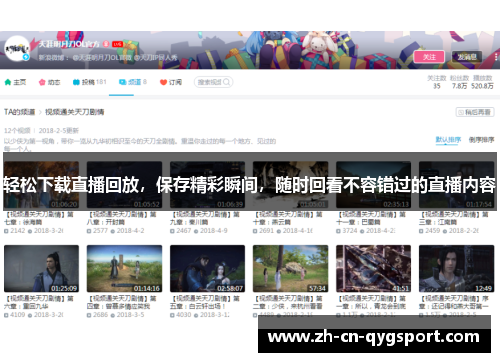Screen dimensions: 500x362
Task: Open video title 第三章:江南篇
Action: click(x=454, y=218)
